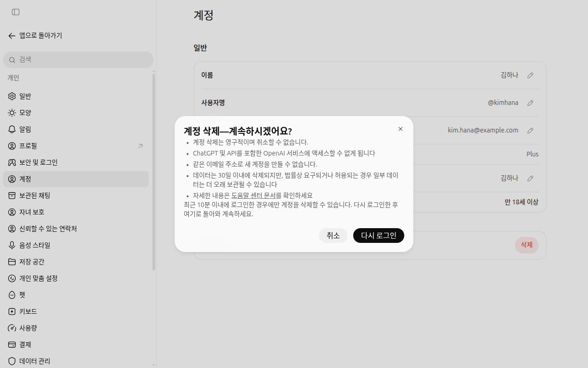This screenshot has width=588, height=368.
Task: Open the 도움말 센터 문서 link
Action: [254, 195]
